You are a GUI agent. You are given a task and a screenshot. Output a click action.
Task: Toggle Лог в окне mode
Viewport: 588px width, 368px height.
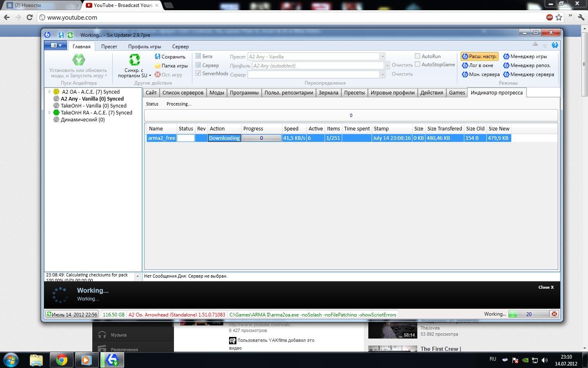pyautogui.click(x=478, y=65)
